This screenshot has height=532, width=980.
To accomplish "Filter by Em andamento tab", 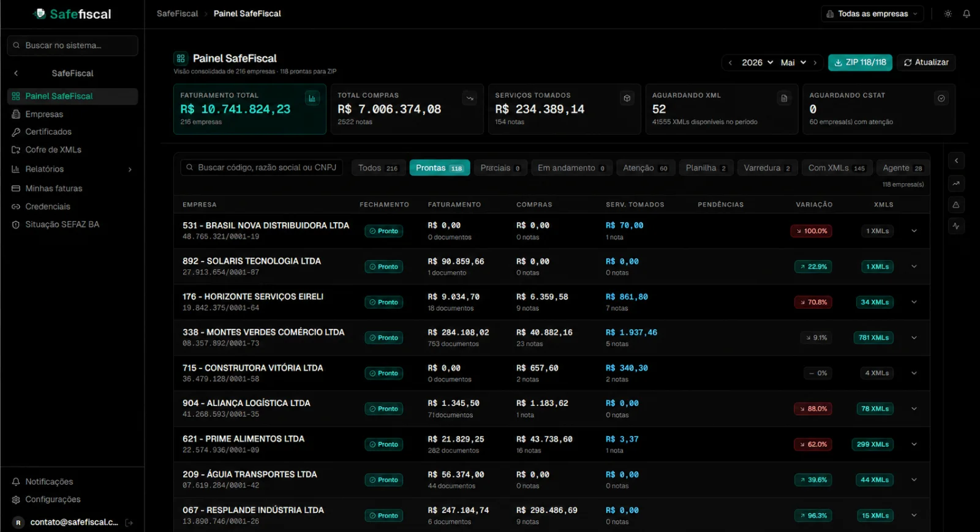I will [x=571, y=168].
